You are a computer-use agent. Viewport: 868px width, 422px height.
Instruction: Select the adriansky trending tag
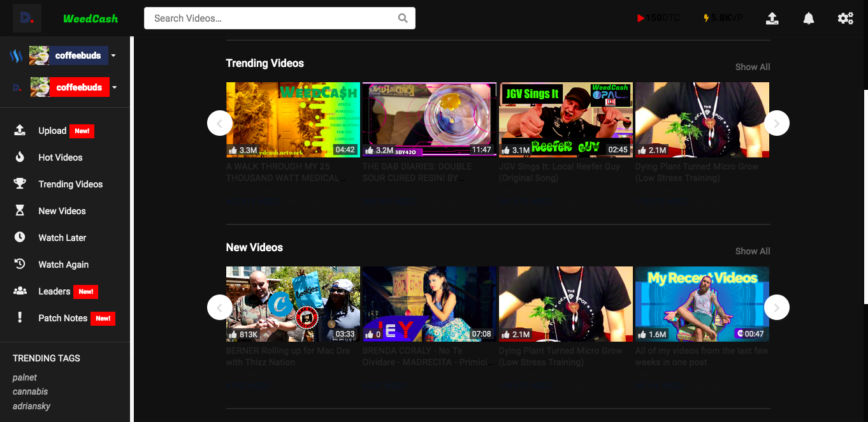coord(31,406)
